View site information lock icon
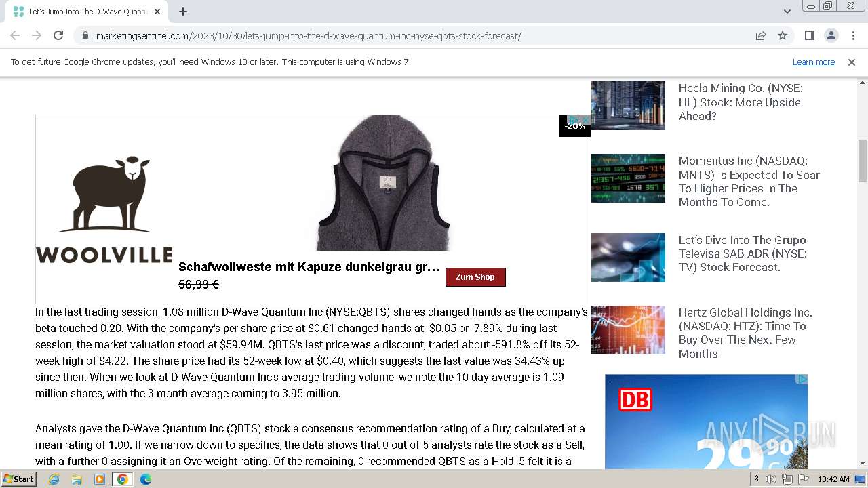Screen dimensions: 868x488 [x=85, y=35]
